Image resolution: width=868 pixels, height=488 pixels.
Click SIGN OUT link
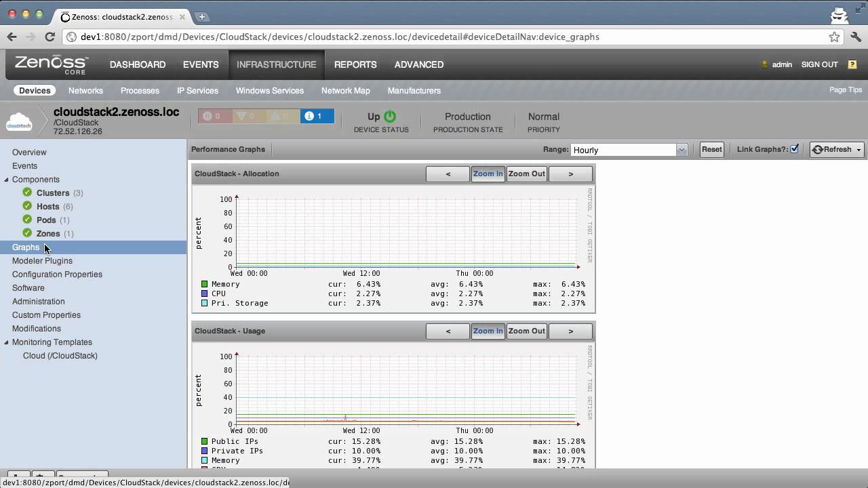click(x=820, y=64)
